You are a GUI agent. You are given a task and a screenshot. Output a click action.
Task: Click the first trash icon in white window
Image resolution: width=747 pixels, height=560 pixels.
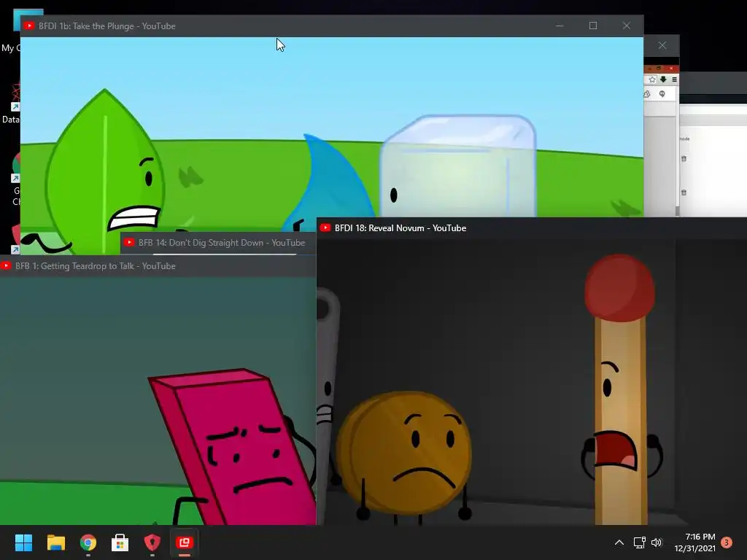[x=684, y=158]
